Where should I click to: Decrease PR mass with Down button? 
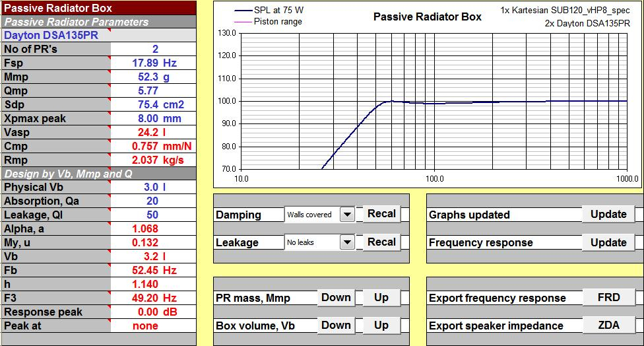click(336, 298)
